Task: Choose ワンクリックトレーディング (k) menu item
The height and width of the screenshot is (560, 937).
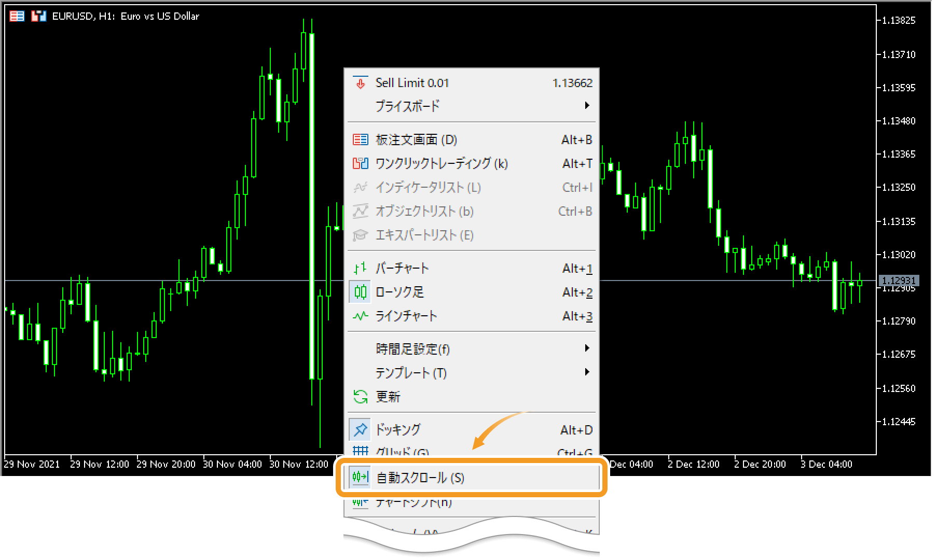Action: [472, 163]
